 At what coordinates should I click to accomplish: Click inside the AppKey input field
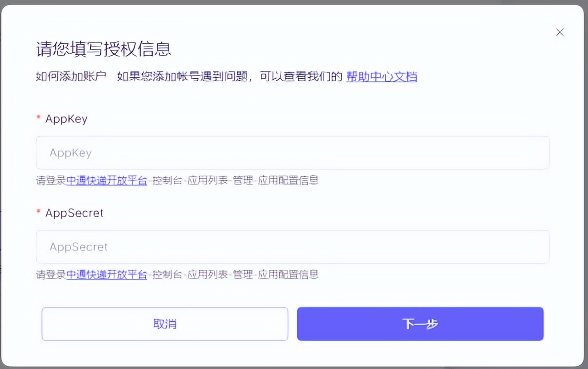pos(292,152)
